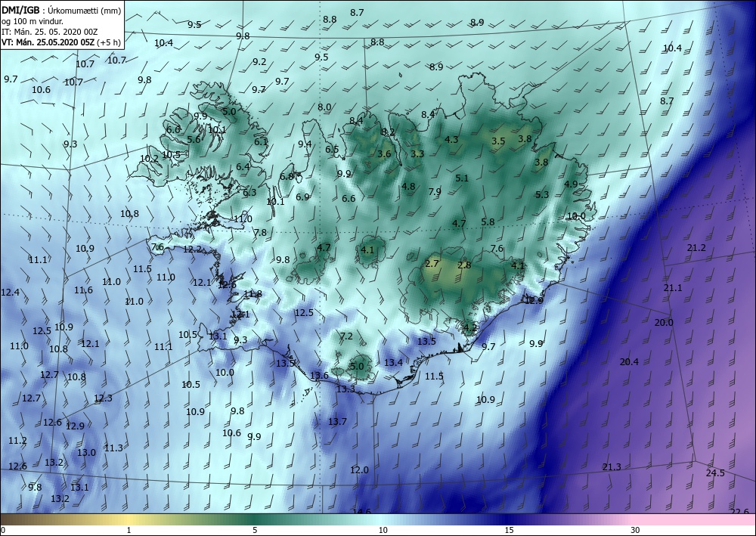Click the map value 10.2
The height and width of the screenshot is (536, 756).
tap(150, 158)
